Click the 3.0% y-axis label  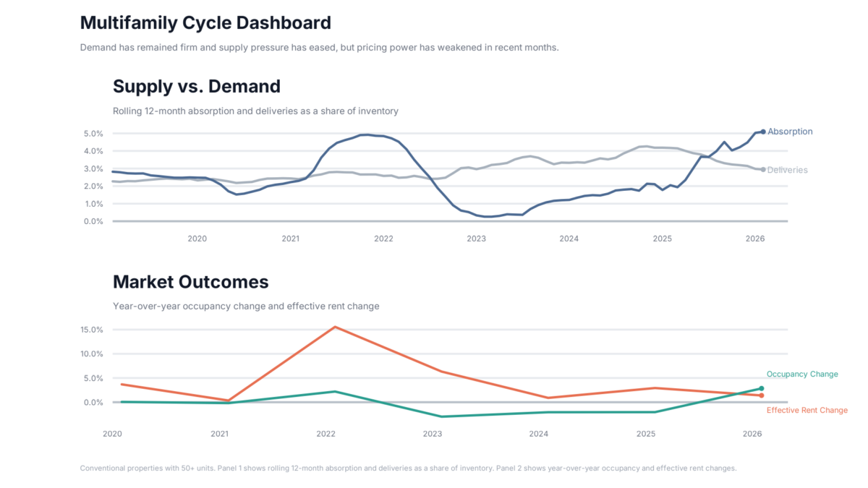point(95,168)
